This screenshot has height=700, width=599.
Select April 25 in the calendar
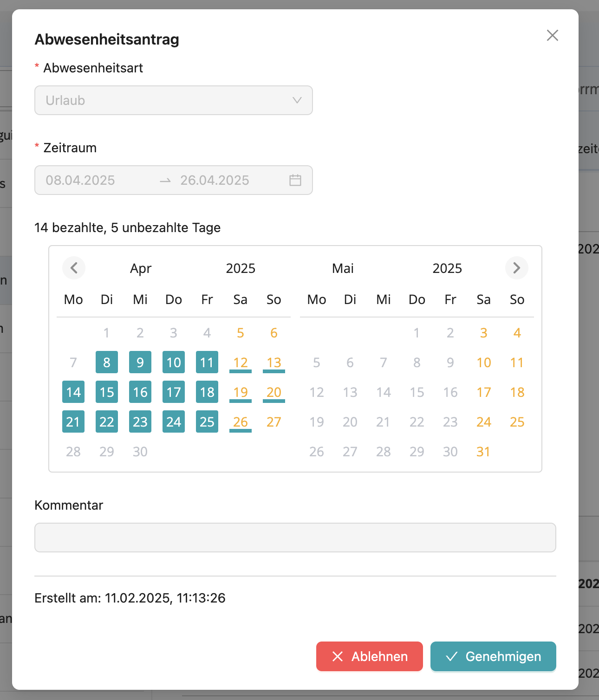click(207, 422)
